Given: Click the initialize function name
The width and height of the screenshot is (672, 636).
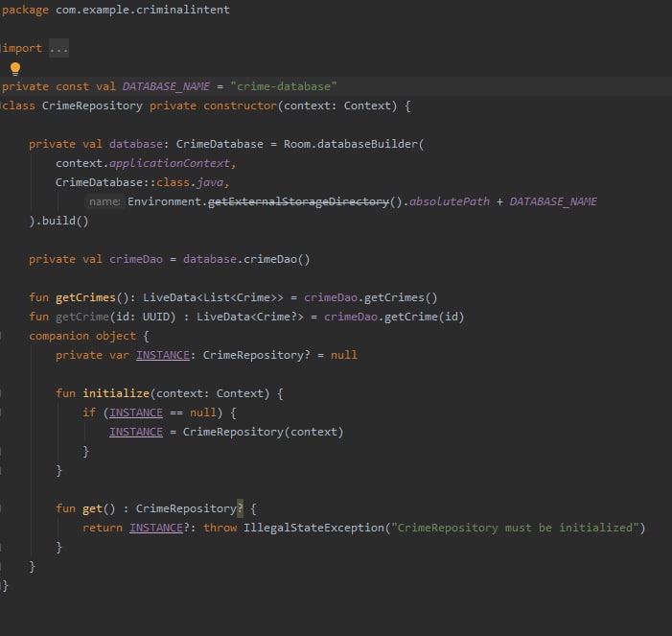Looking at the screenshot, I should click(116, 393).
